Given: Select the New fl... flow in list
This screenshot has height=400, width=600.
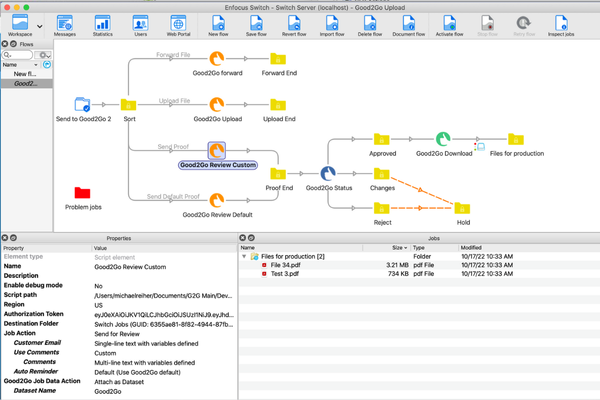Looking at the screenshot, I should point(25,74).
